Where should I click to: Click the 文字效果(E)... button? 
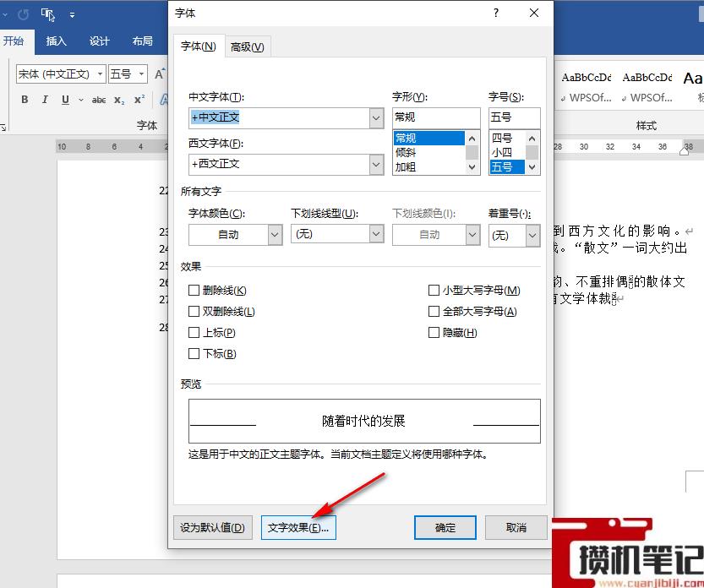click(298, 527)
